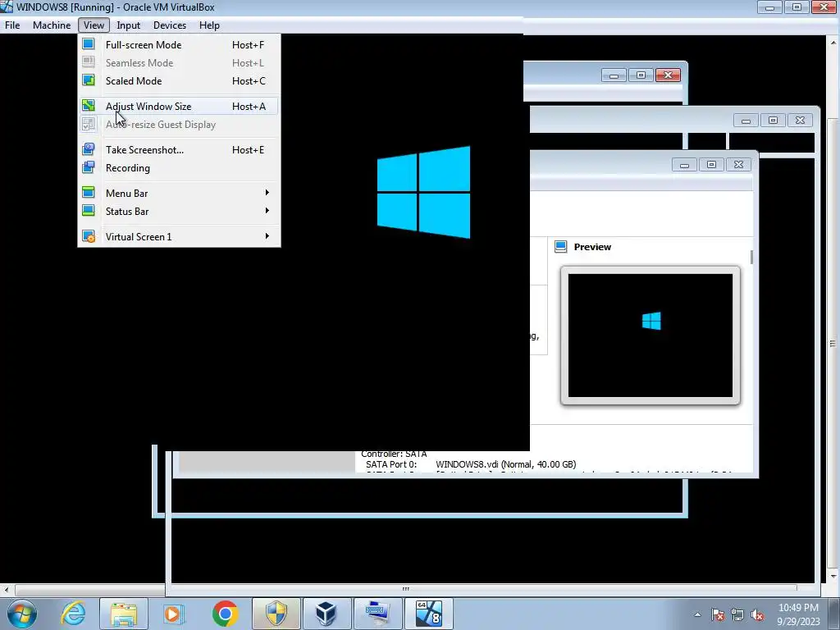
Task: Click the muted volume tray icon
Action: (757, 614)
